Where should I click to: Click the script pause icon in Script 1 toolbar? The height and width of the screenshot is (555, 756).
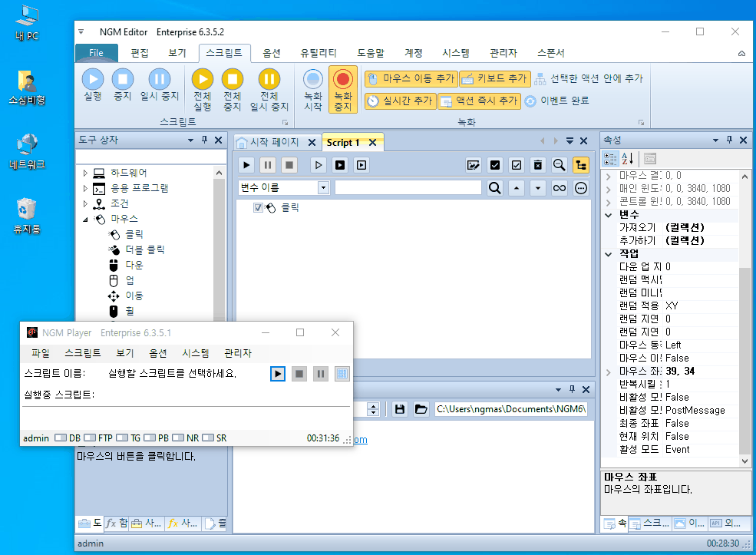click(268, 165)
